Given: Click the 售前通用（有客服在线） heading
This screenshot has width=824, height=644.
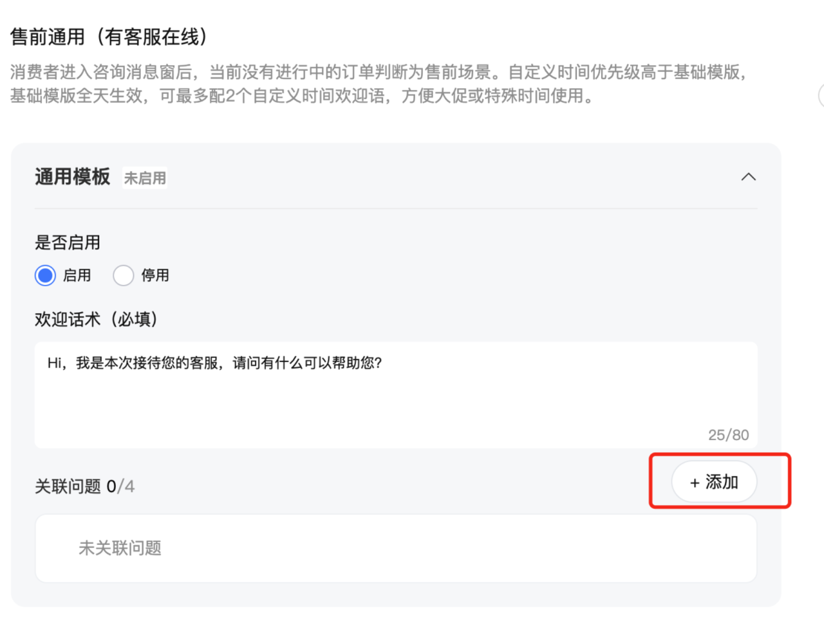Looking at the screenshot, I should click(110, 37).
